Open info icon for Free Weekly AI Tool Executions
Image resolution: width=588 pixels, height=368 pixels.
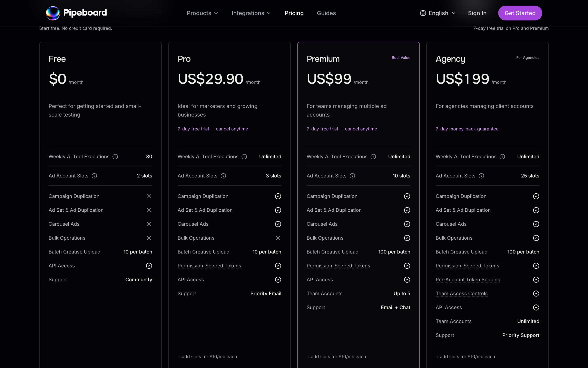115,156
